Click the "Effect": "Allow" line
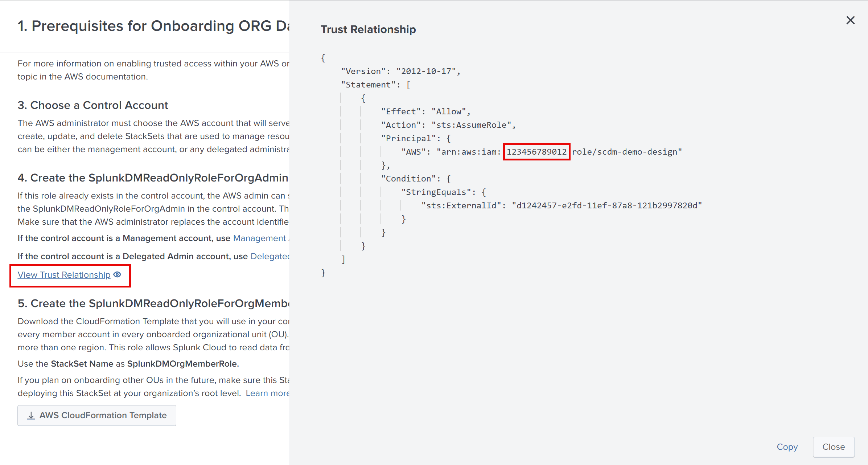The image size is (868, 465). [425, 111]
